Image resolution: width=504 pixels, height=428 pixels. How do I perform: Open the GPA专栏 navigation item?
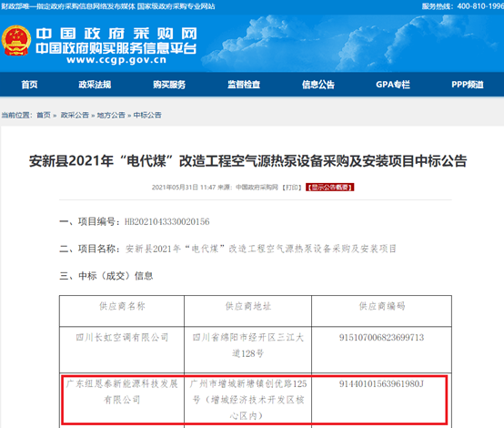[x=393, y=85]
